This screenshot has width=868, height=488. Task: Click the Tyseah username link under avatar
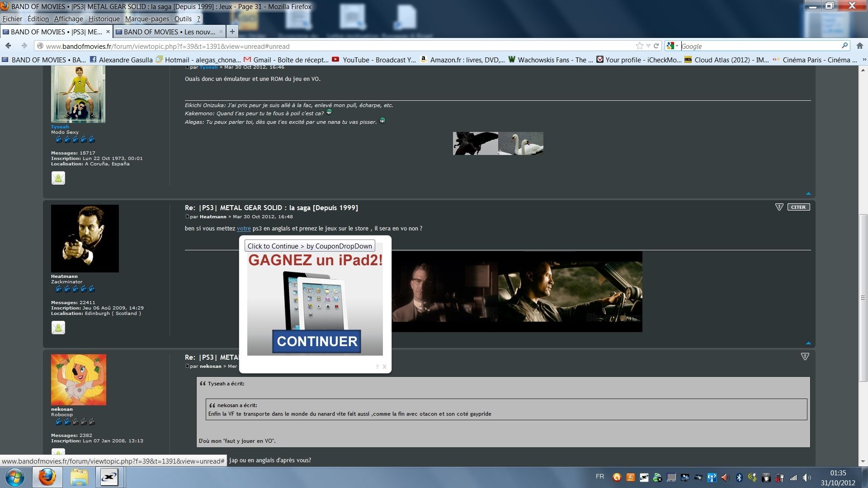(60, 127)
